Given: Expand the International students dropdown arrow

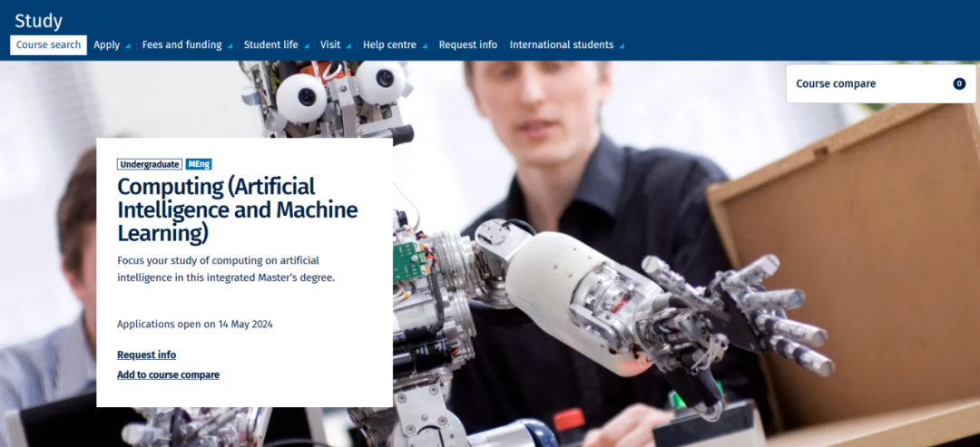Looking at the screenshot, I should [x=622, y=46].
